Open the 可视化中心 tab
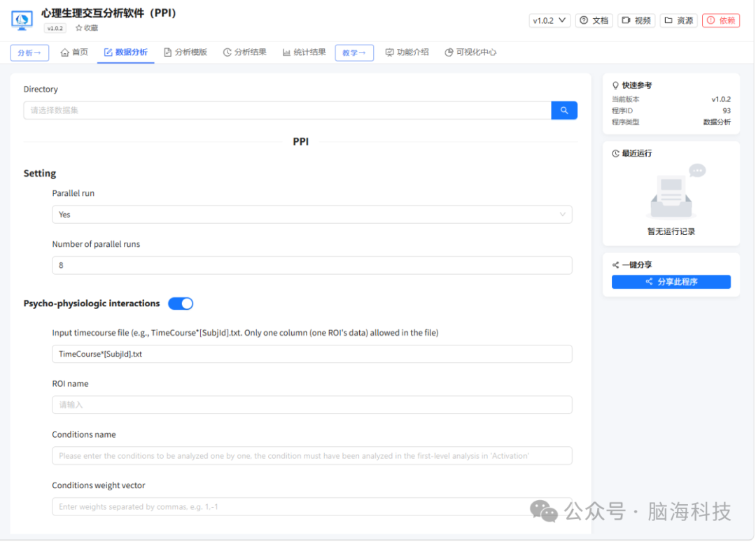 coord(470,52)
